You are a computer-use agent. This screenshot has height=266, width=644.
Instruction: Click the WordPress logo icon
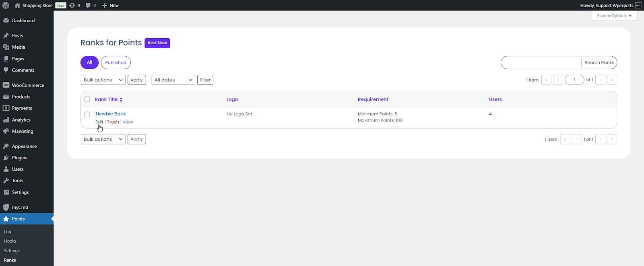6,5
